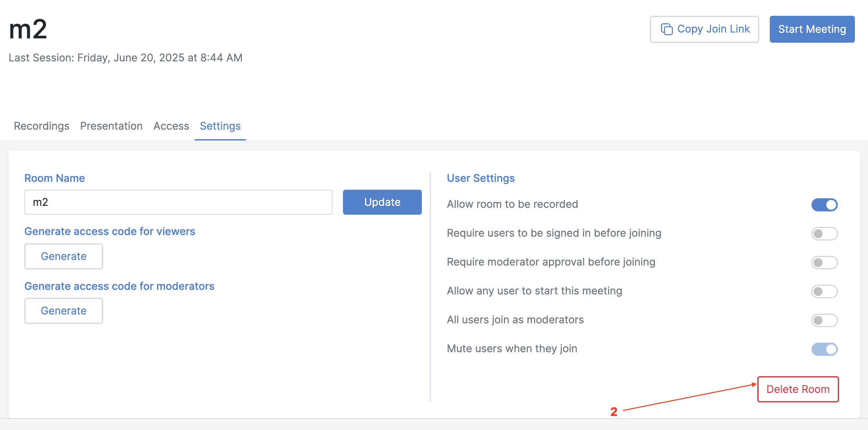
Task: Disable Allow room to be recorded
Action: click(x=824, y=205)
